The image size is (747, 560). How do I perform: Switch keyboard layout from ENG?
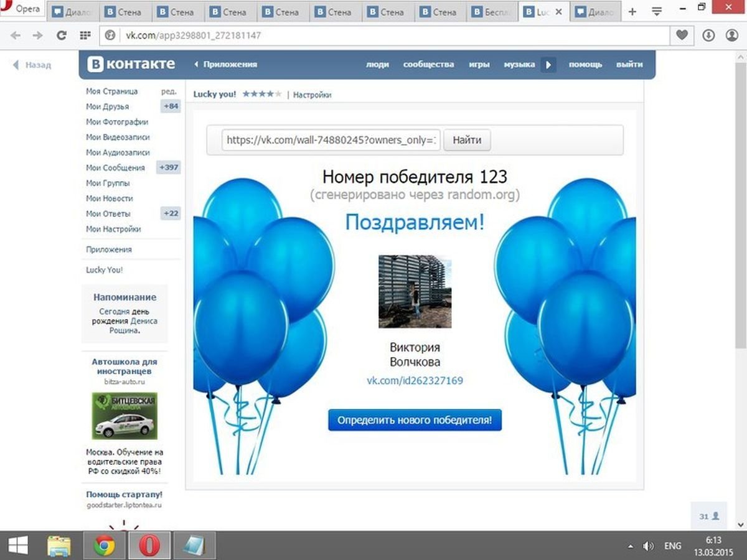672,545
